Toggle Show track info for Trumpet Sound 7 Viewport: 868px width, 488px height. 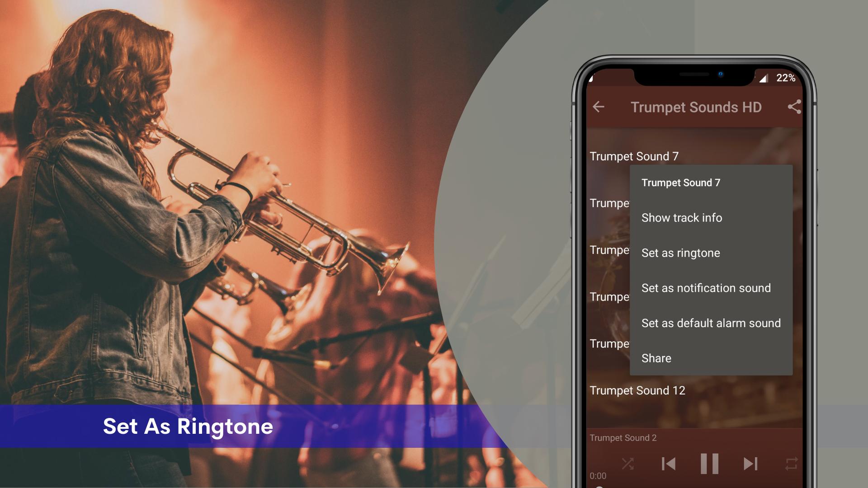681,217
